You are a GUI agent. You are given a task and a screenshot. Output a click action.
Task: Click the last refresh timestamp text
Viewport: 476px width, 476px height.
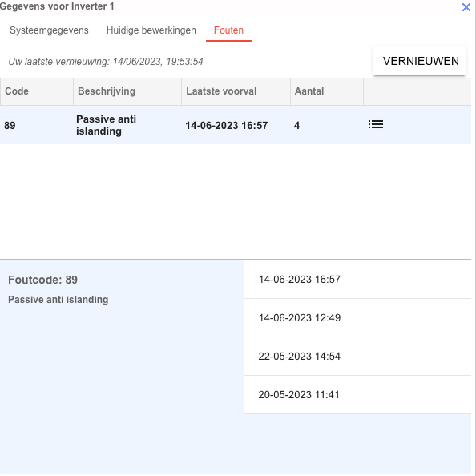(106, 62)
